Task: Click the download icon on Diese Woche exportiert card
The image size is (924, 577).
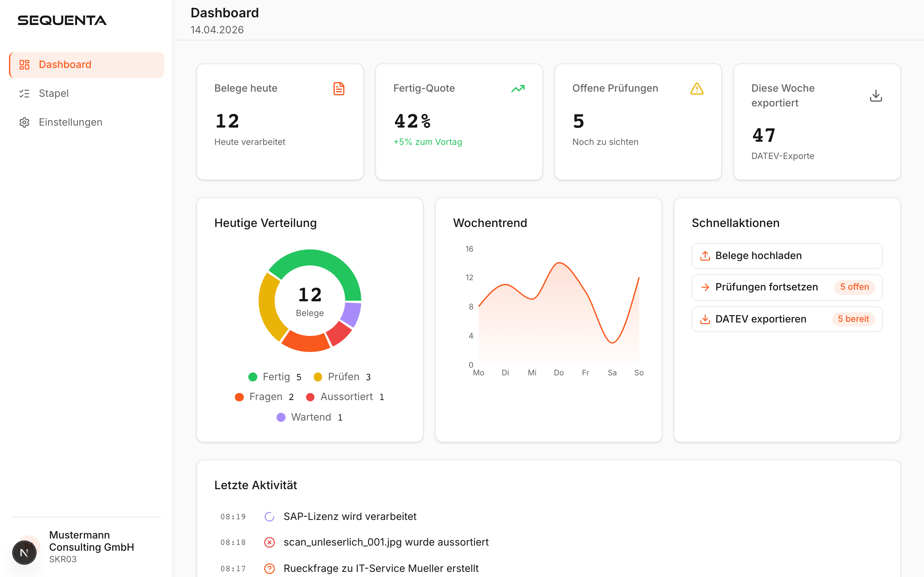Action: (x=876, y=96)
